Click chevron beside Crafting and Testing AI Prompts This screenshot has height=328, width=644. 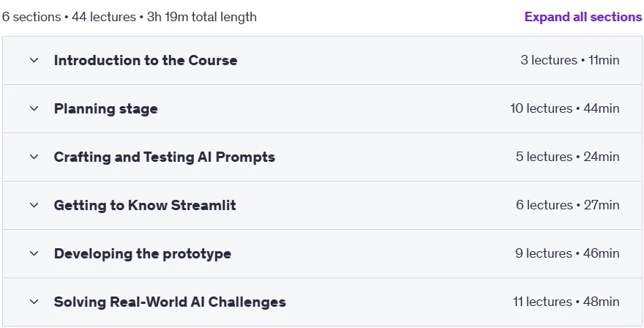point(34,157)
